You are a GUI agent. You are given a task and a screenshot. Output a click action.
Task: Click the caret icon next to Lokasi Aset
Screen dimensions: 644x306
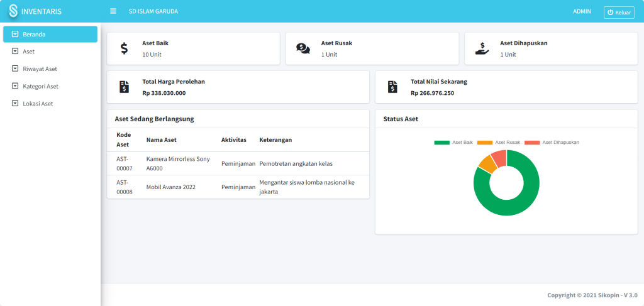coord(15,104)
